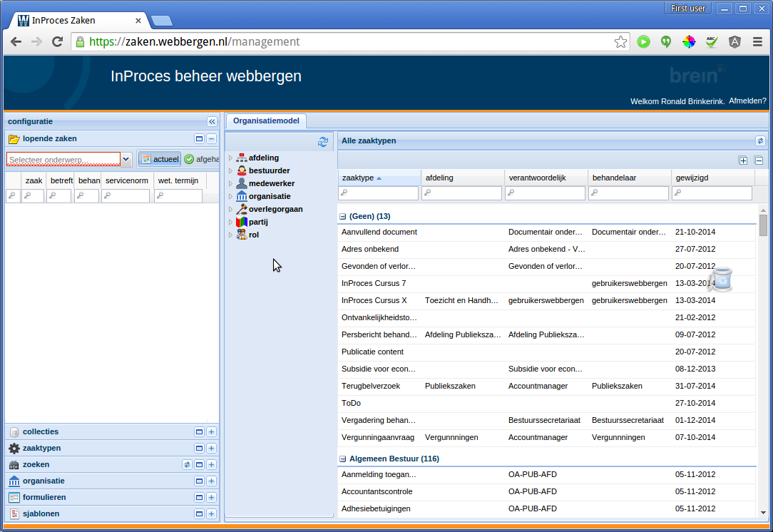The height and width of the screenshot is (532, 773).
Task: Toggle the actueel filter button
Action: (x=160, y=159)
